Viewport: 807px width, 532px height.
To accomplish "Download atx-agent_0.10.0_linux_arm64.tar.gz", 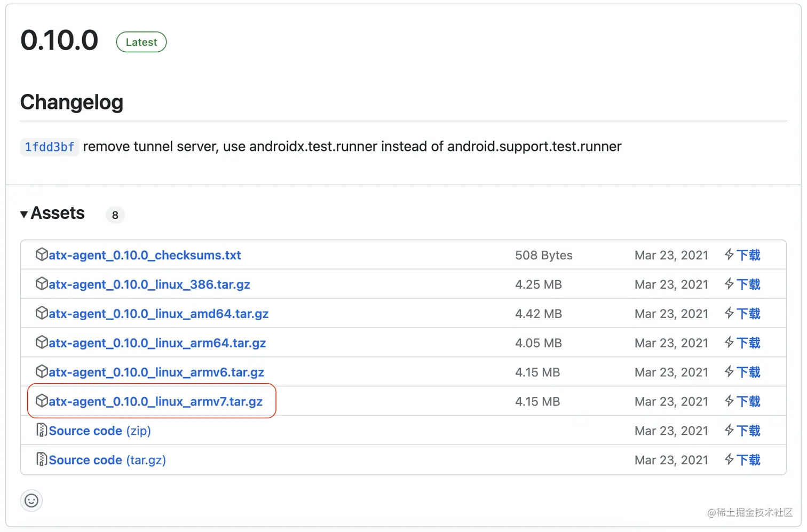I will point(157,343).
